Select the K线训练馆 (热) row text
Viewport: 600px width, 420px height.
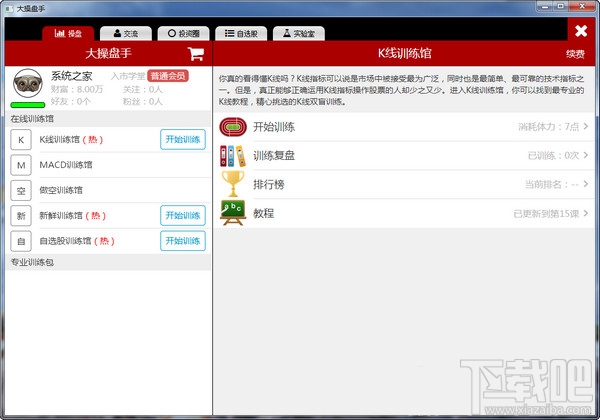(71, 140)
